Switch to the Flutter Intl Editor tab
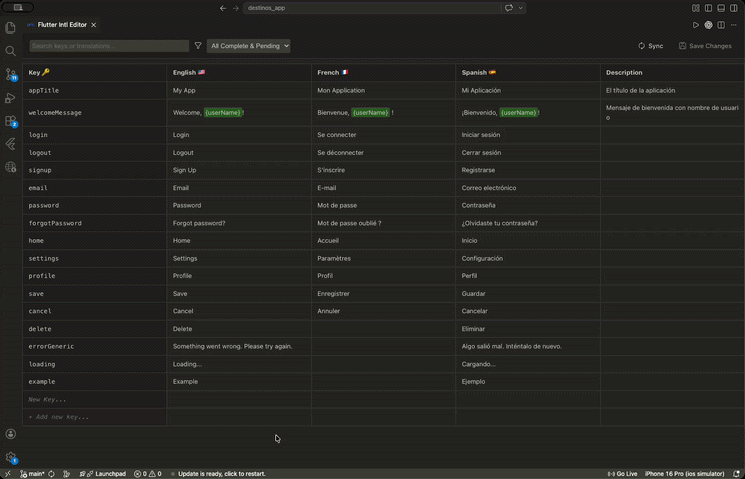The image size is (745, 479). (62, 25)
